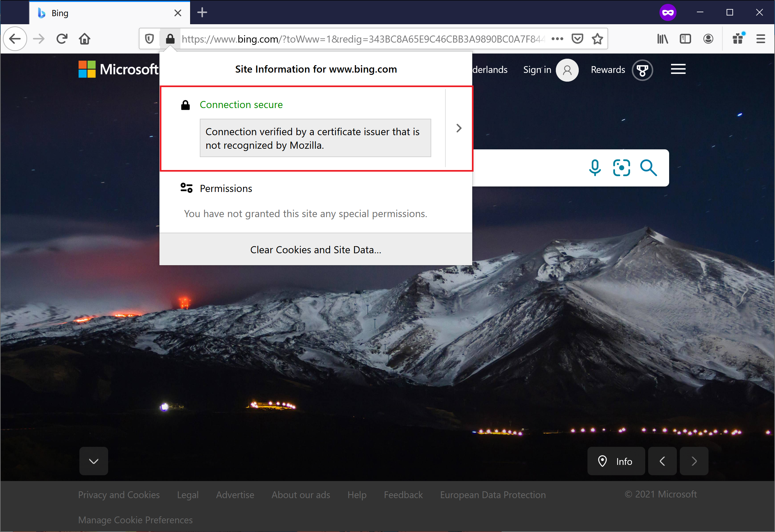Click Clear Cookies and Site Data
The image size is (775, 532).
pyautogui.click(x=315, y=249)
